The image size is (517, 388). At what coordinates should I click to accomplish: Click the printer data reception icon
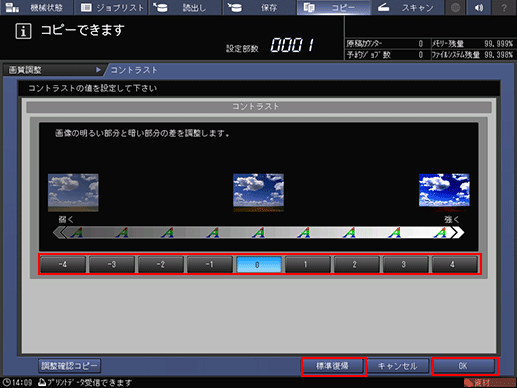(x=42, y=382)
